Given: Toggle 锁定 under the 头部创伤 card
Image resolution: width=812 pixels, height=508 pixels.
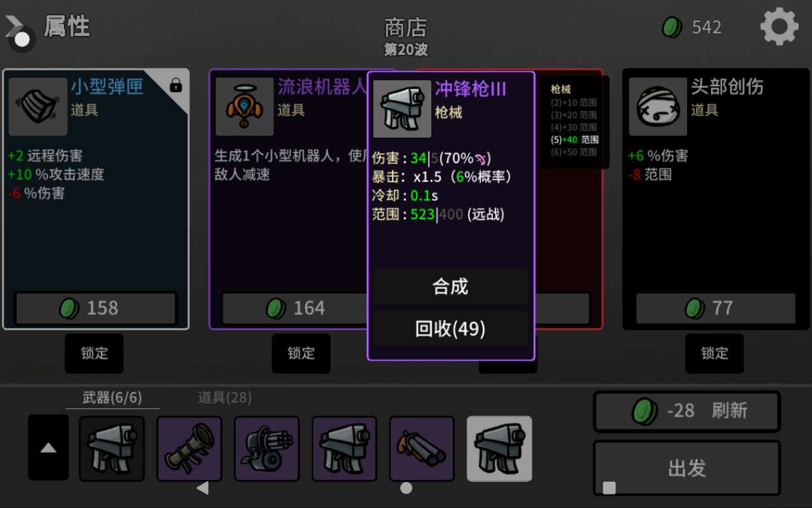Looking at the screenshot, I should click(714, 353).
